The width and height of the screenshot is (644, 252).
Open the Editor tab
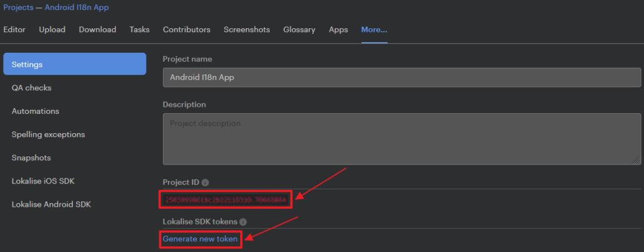[x=14, y=30]
